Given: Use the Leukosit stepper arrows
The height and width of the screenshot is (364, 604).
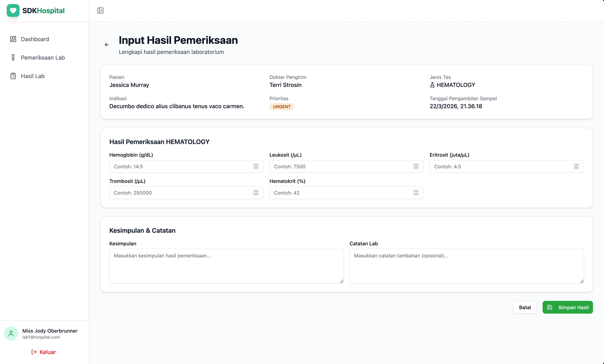Looking at the screenshot, I should 416,166.
